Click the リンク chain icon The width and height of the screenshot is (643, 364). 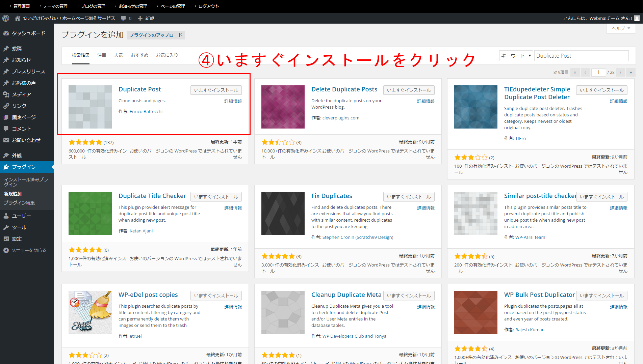[x=6, y=106]
